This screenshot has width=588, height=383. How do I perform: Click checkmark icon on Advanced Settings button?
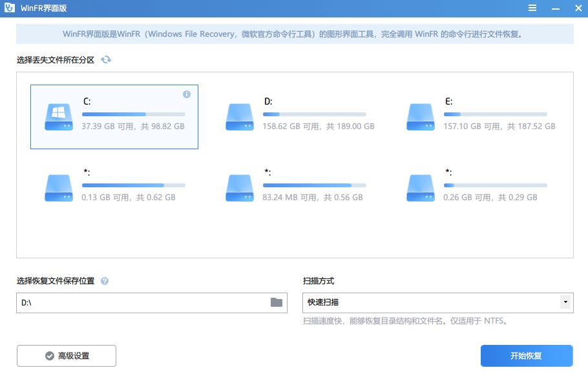(50, 356)
